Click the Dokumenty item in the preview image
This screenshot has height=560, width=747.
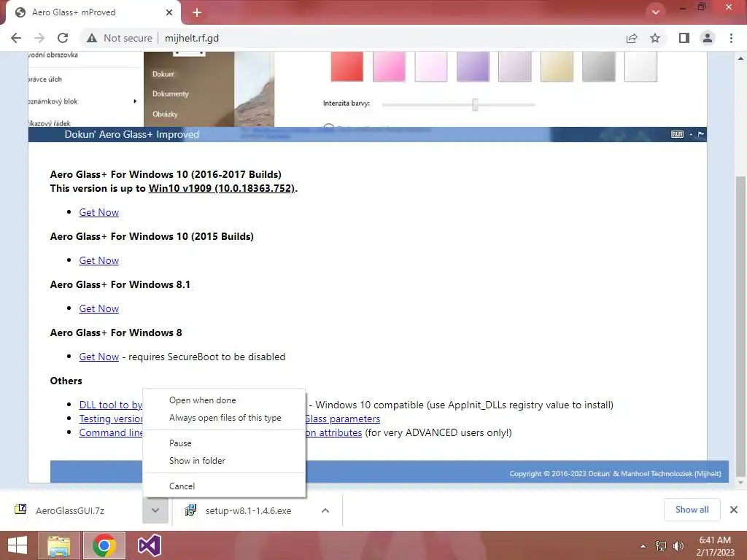pos(171,94)
